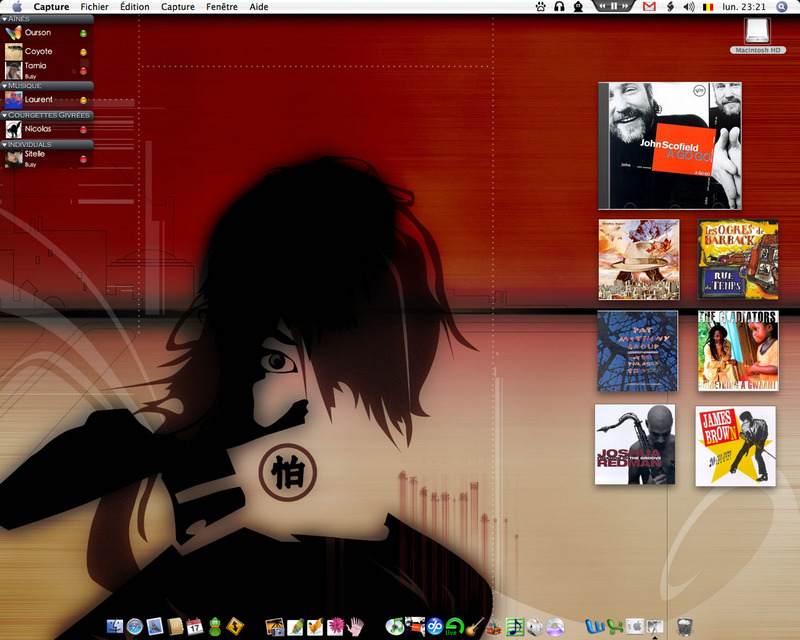Click Joshua Redman album cover
The width and height of the screenshot is (800, 640).
[x=635, y=445]
